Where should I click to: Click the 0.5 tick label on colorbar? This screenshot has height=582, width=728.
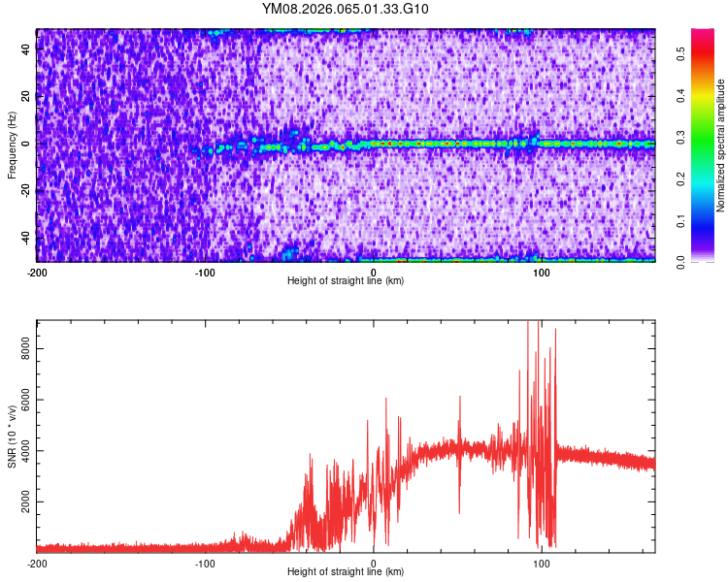pos(681,56)
